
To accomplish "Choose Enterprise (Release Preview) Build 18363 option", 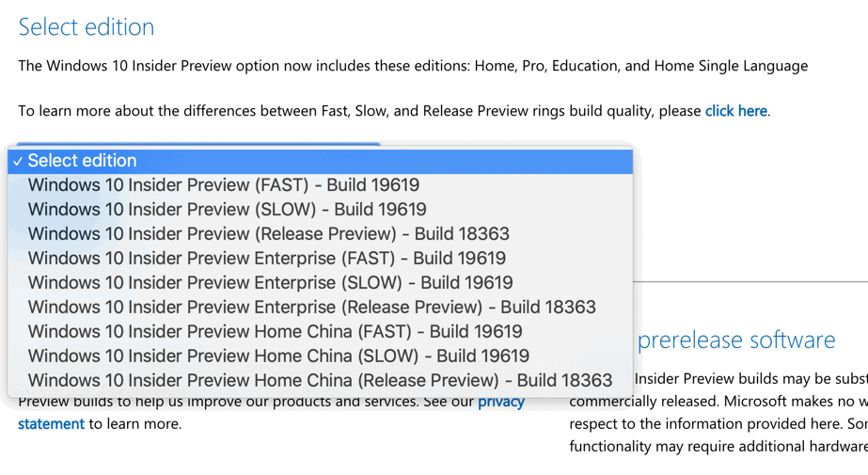I will (320, 308).
